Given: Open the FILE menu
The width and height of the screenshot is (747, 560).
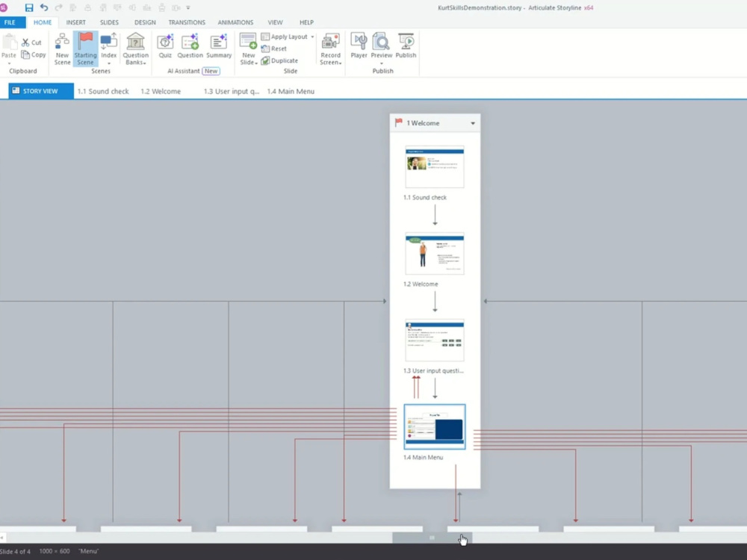Looking at the screenshot, I should 10,22.
